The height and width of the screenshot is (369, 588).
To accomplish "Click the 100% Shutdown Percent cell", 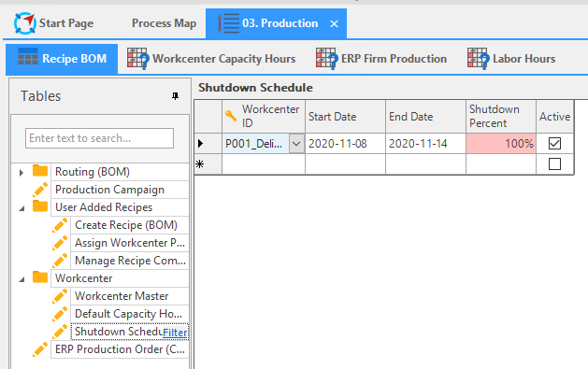I will pos(501,144).
